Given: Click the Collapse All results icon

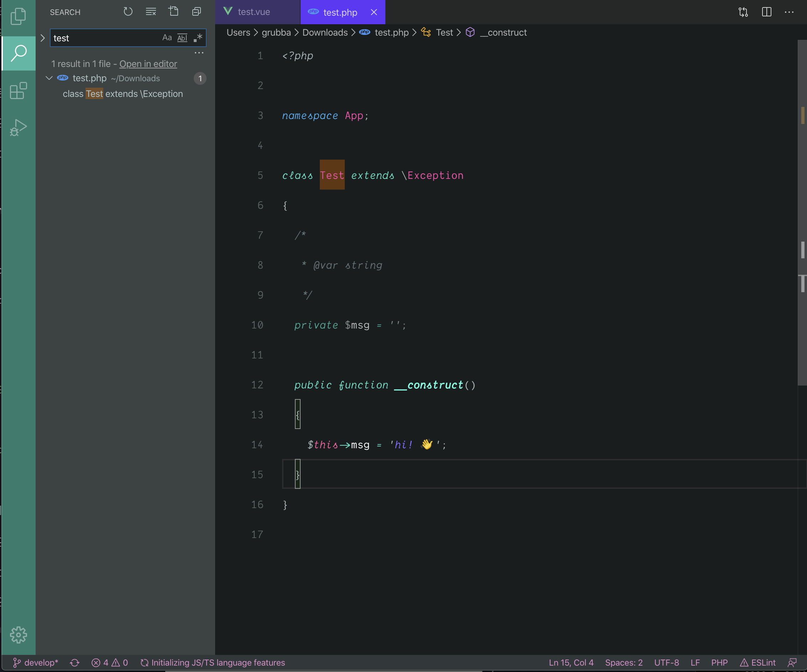Looking at the screenshot, I should (x=196, y=12).
